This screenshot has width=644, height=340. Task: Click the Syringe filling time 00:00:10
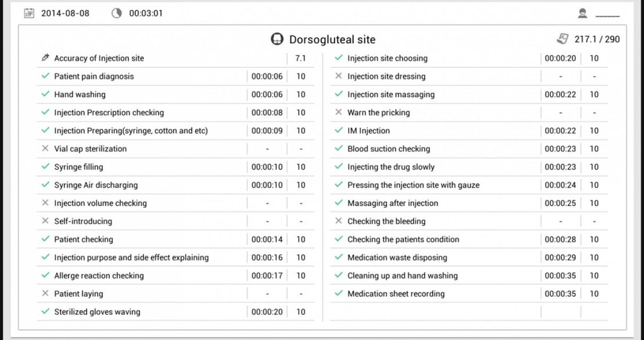point(267,167)
